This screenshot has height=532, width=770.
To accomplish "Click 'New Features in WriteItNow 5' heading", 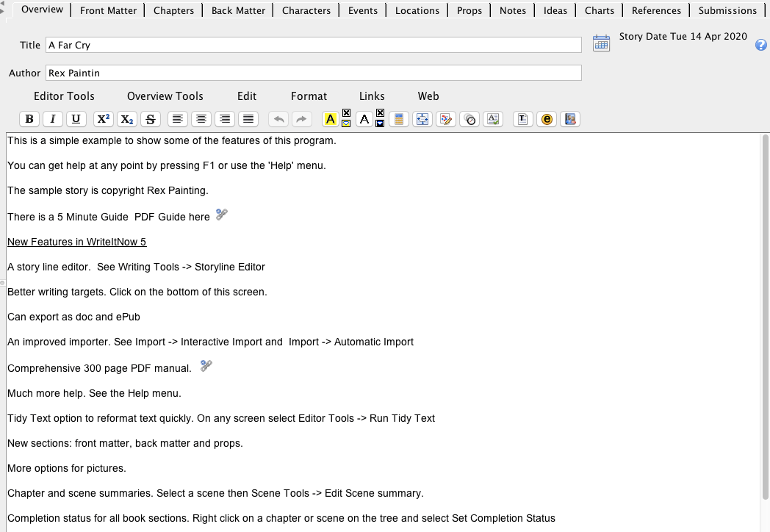I will [x=76, y=242].
